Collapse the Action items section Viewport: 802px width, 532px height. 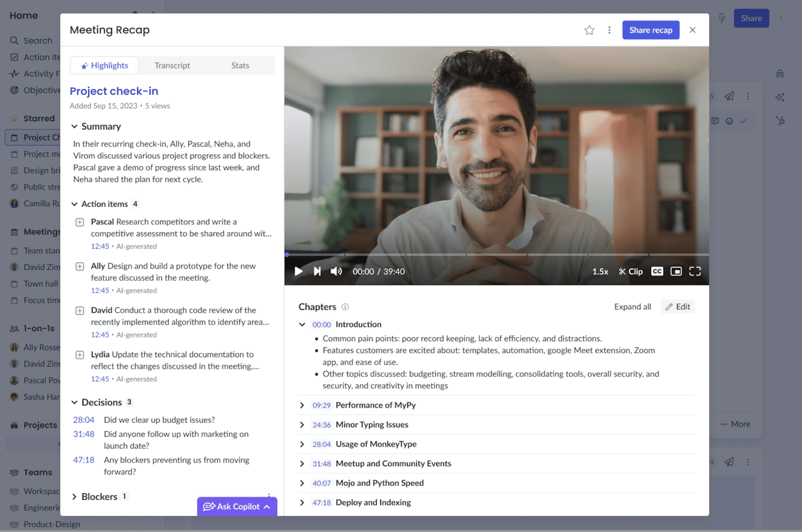tap(74, 204)
